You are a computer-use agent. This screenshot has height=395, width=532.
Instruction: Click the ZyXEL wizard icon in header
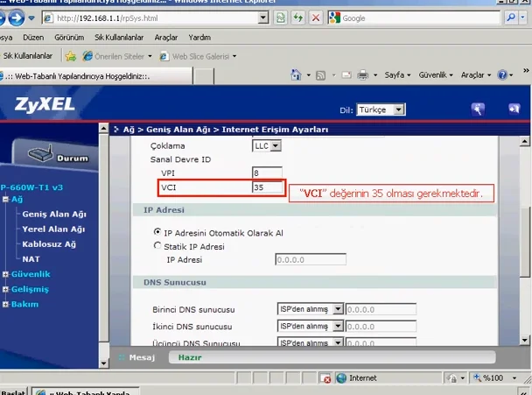(478, 109)
